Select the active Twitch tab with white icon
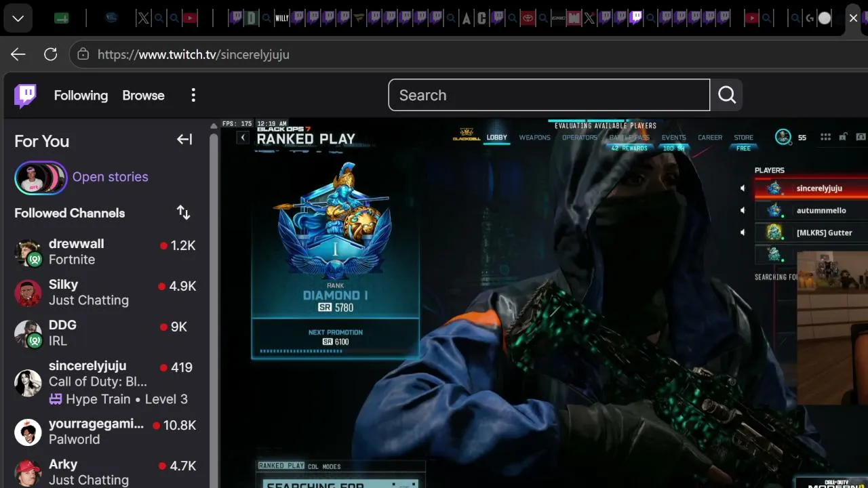868x488 pixels. (x=635, y=18)
